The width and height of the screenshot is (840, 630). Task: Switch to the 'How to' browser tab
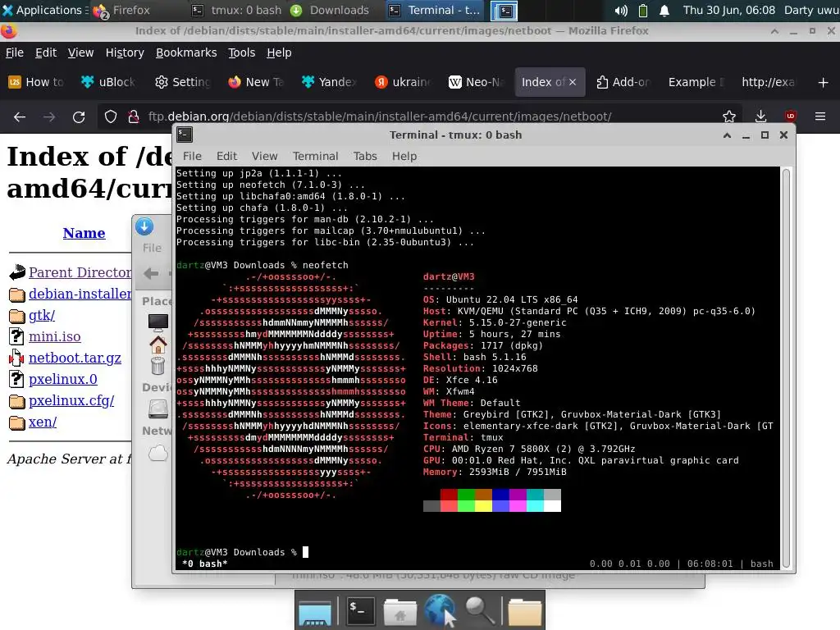pos(36,82)
